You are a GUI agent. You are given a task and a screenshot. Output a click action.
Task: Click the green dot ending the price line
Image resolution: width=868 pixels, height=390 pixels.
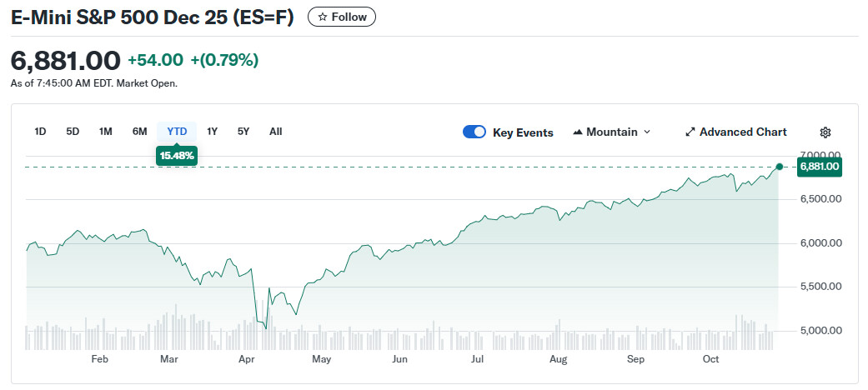tap(780, 167)
